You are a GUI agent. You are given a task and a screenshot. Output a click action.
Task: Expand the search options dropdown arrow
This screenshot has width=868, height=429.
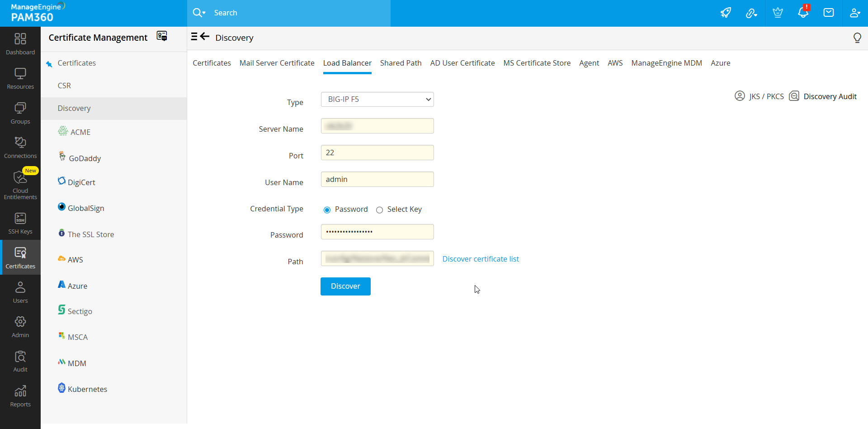[x=204, y=13]
